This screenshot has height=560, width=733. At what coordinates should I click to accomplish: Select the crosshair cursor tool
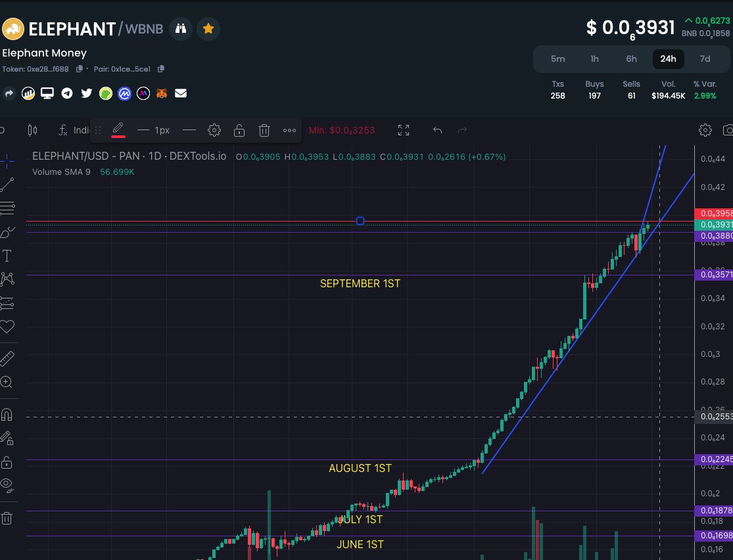tap(7, 161)
